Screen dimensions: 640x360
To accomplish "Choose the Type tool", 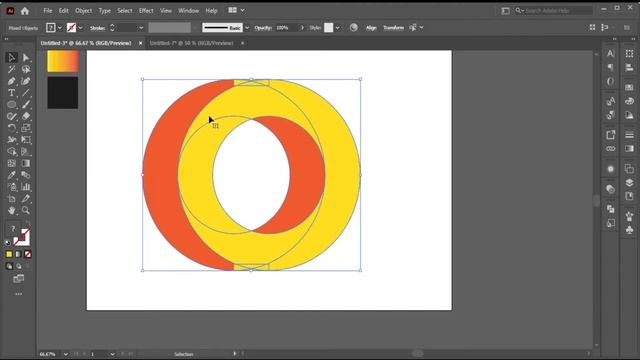I will point(11,93).
